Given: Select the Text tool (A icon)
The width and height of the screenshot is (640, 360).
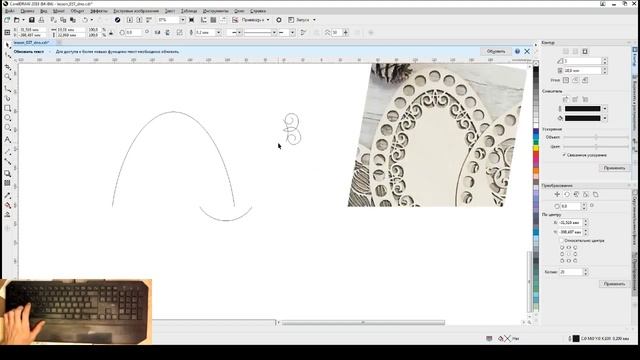Looking at the screenshot, I should [x=7, y=140].
